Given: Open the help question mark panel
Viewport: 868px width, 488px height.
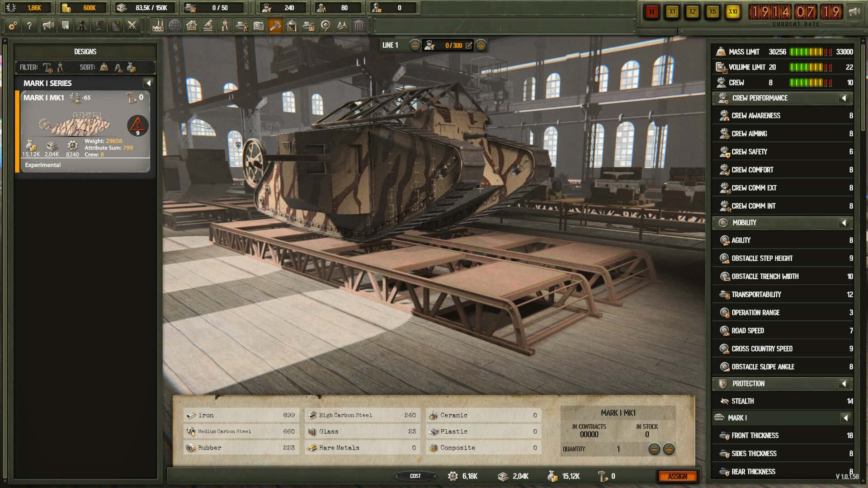Looking at the screenshot, I should (x=30, y=26).
